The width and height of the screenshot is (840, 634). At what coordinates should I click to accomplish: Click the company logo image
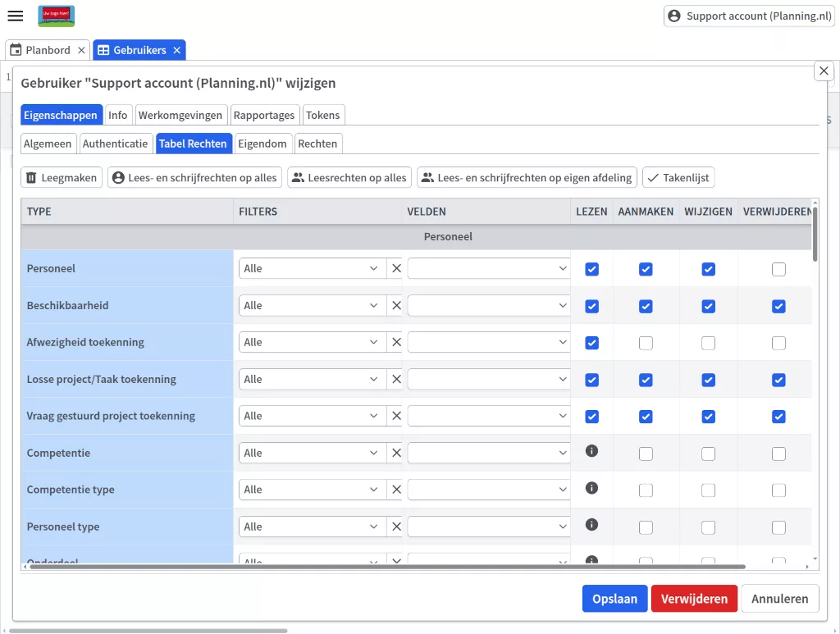coord(56,16)
